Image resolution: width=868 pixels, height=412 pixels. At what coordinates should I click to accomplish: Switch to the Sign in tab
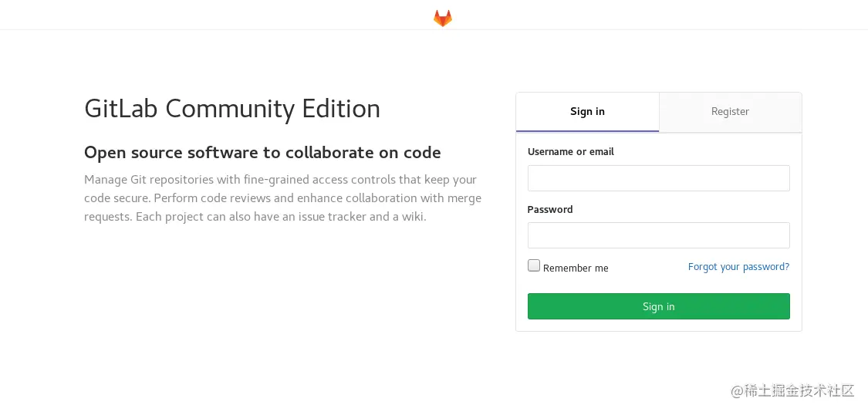[x=587, y=112]
